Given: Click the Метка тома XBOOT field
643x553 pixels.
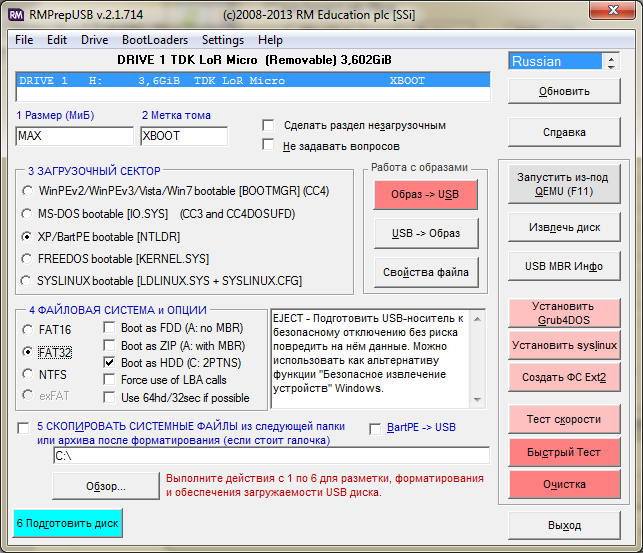Looking at the screenshot, I should 184,136.
